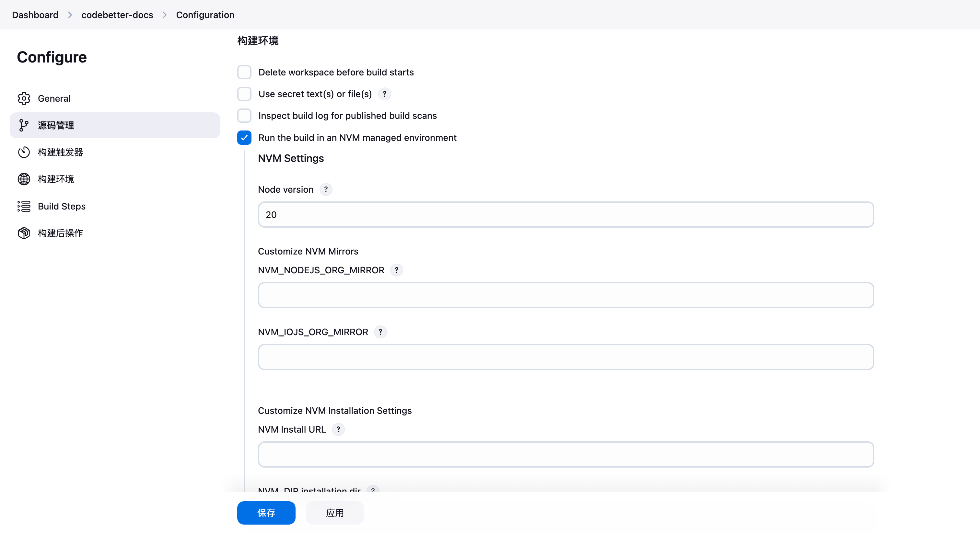The width and height of the screenshot is (980, 533).
Task: Go to the 源码管理 section
Action: pyautogui.click(x=115, y=125)
